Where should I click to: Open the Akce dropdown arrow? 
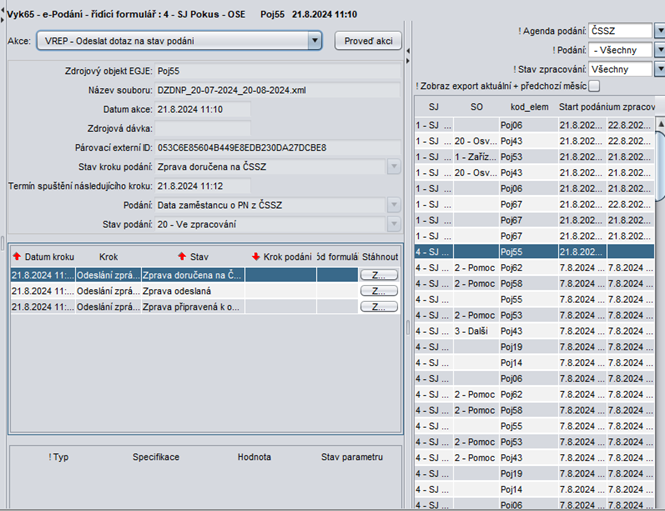[314, 41]
